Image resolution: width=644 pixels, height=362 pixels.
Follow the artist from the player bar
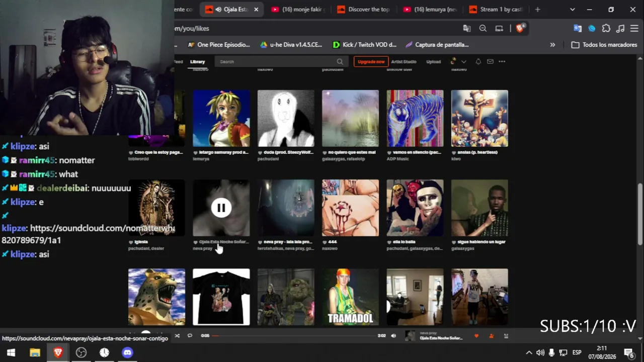point(492,336)
